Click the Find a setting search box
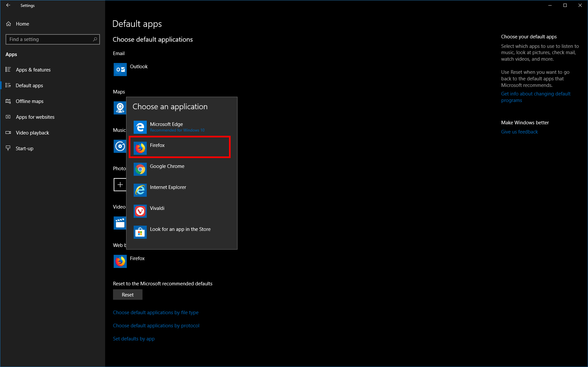588x367 pixels. [53, 39]
